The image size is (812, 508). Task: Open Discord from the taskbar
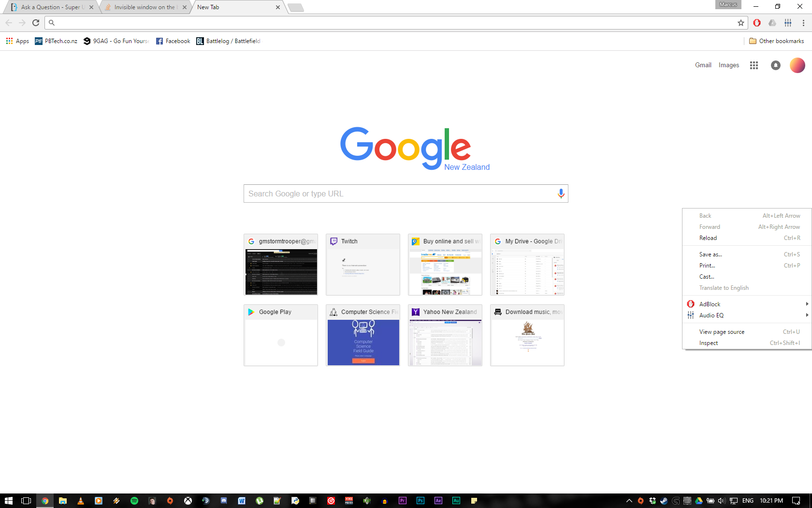[223, 501]
